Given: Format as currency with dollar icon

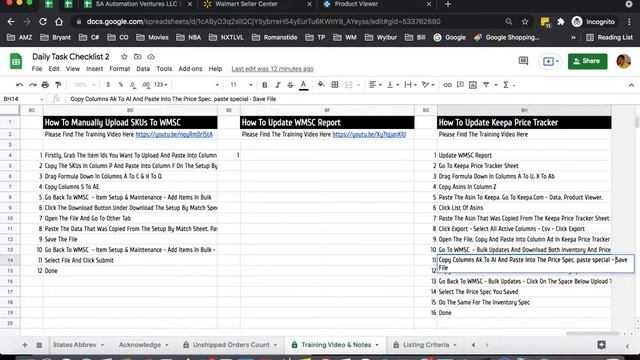Looking at the screenshot, I should (x=108, y=85).
